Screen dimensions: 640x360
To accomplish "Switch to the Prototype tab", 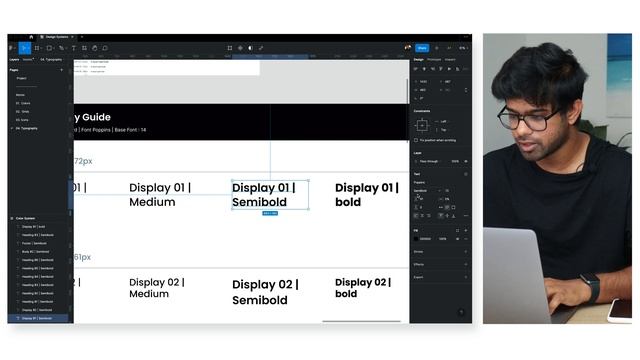I will (x=434, y=60).
